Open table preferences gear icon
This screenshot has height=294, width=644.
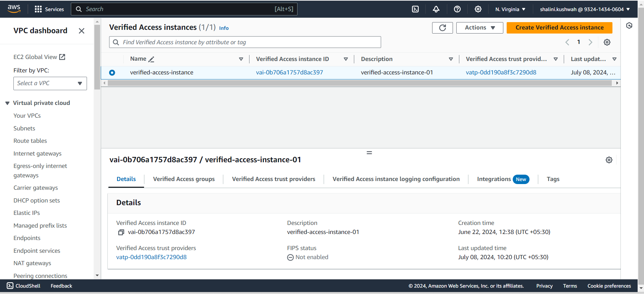607,42
